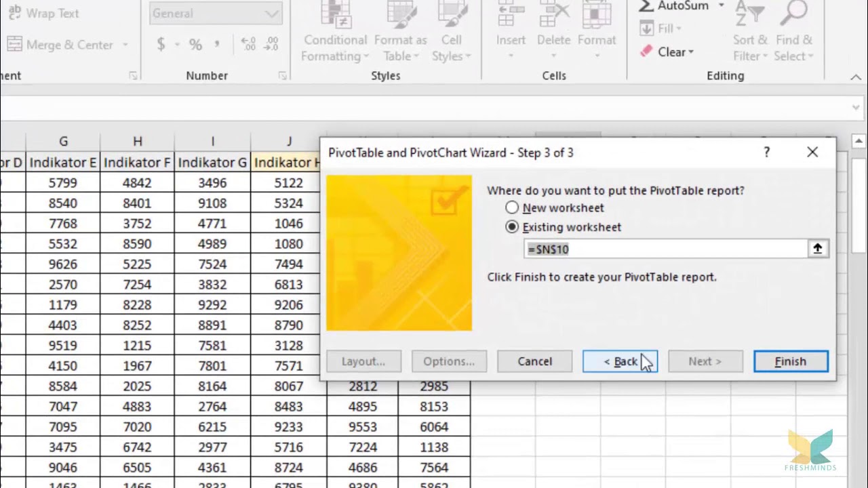
Task: Expand the accounting format dropdown arrow
Action: tap(176, 45)
